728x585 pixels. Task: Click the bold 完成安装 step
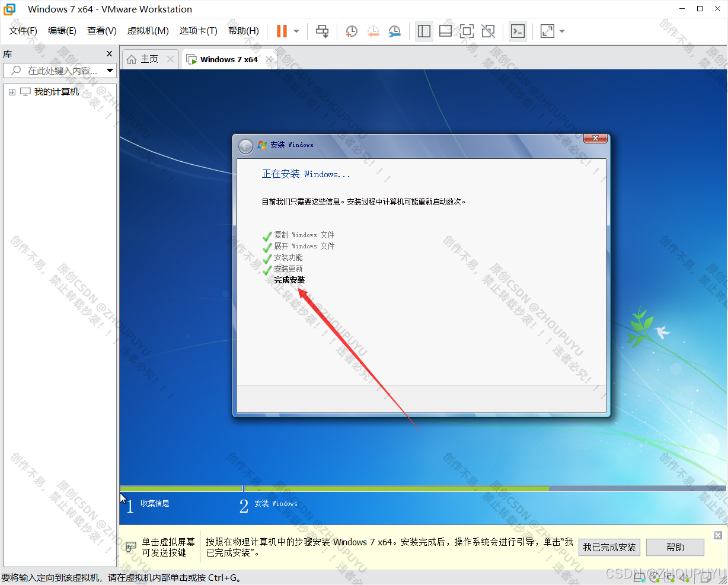pos(289,280)
